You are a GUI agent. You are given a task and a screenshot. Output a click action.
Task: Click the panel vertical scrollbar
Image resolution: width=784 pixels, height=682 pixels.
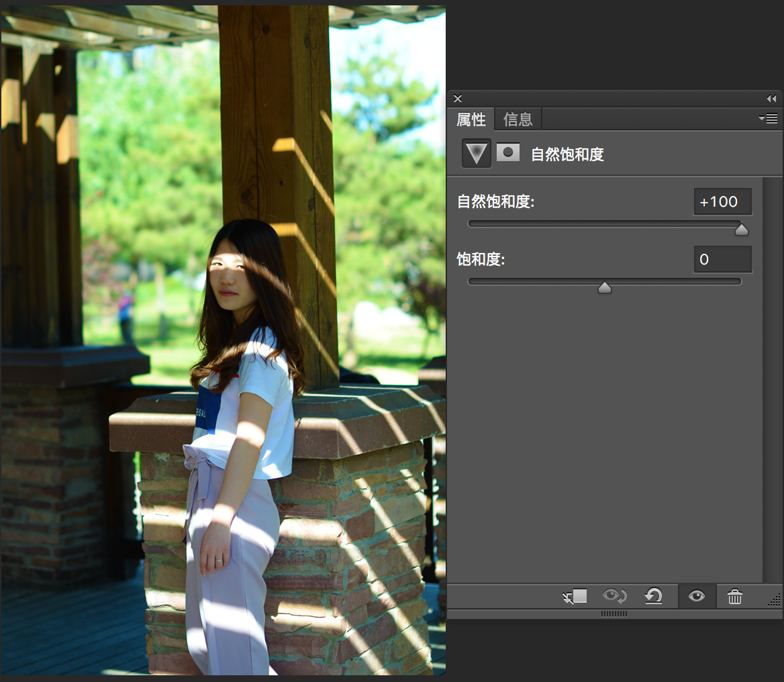pyautogui.click(x=773, y=380)
